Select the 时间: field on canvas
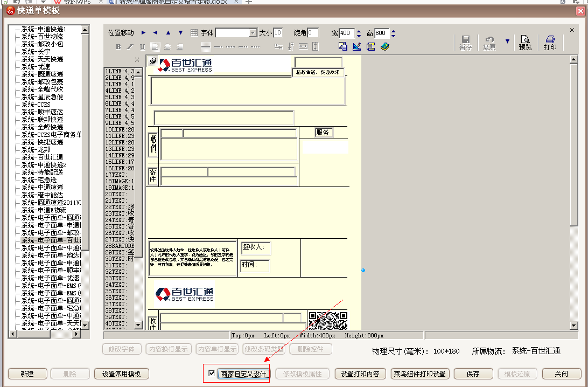Image resolution: width=588 pixels, height=387 pixels. 255,265
